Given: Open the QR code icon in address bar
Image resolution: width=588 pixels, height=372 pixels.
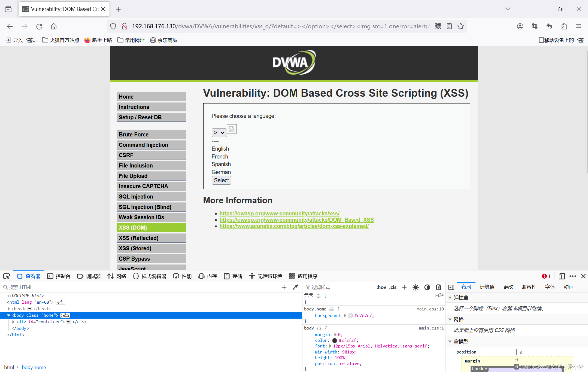Looking at the screenshot, I should point(438,26).
